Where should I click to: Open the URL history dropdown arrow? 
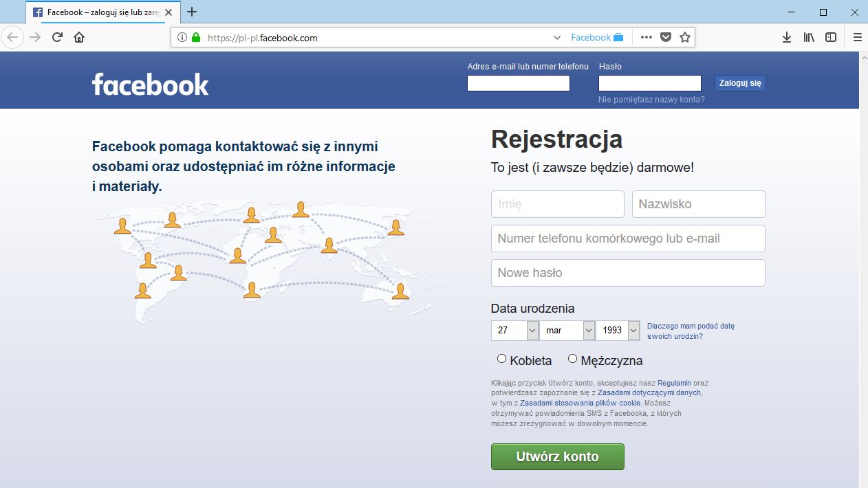pyautogui.click(x=558, y=38)
